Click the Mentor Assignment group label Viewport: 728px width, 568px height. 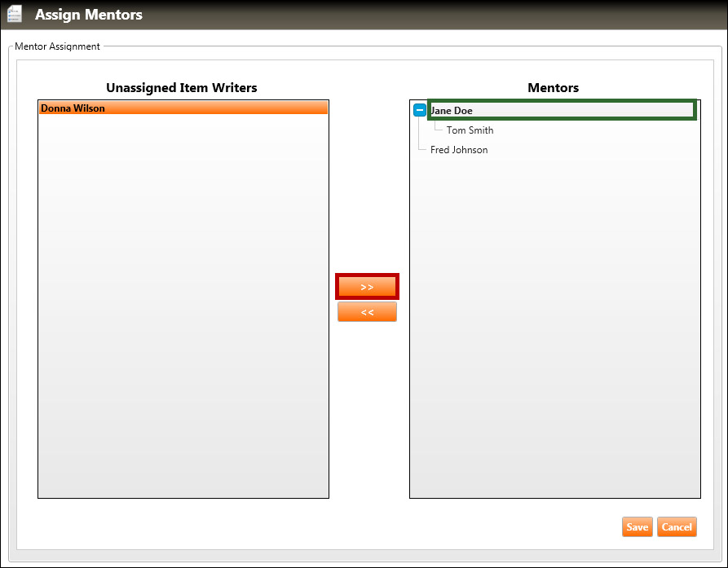[x=57, y=46]
